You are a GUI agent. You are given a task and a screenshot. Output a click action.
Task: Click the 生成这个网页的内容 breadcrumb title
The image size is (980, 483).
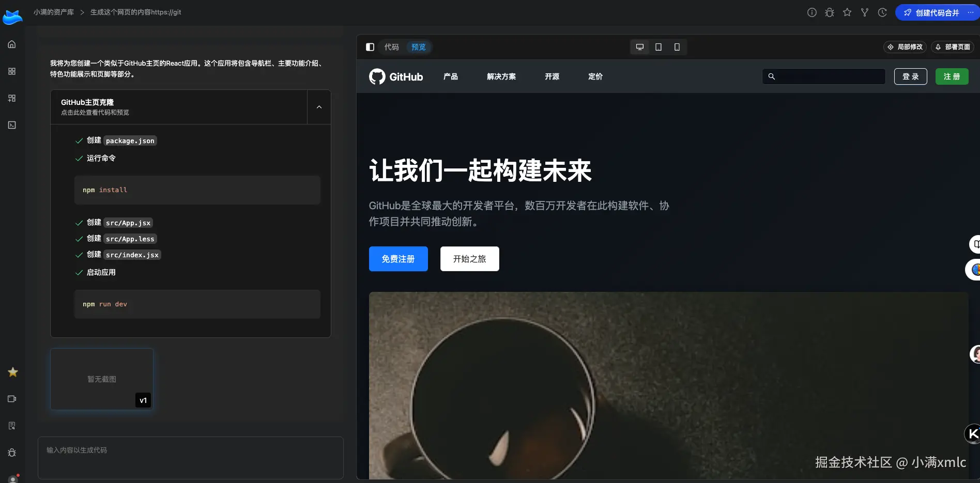(136, 12)
